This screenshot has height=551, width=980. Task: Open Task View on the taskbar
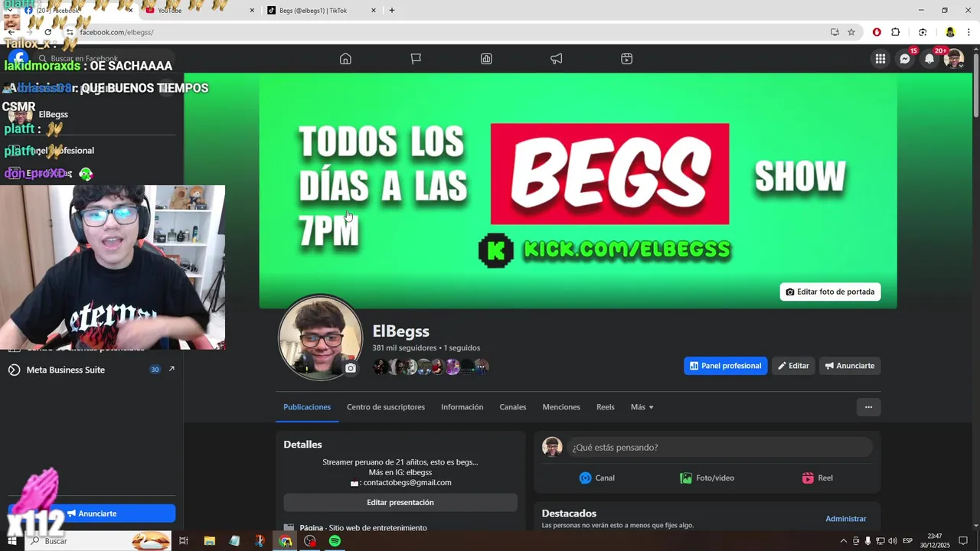tap(184, 541)
